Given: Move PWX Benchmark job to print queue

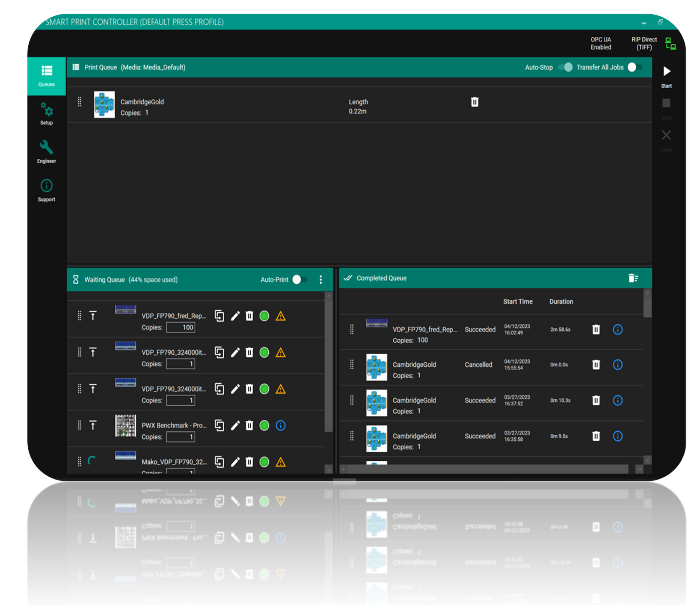Looking at the screenshot, I should [x=93, y=425].
